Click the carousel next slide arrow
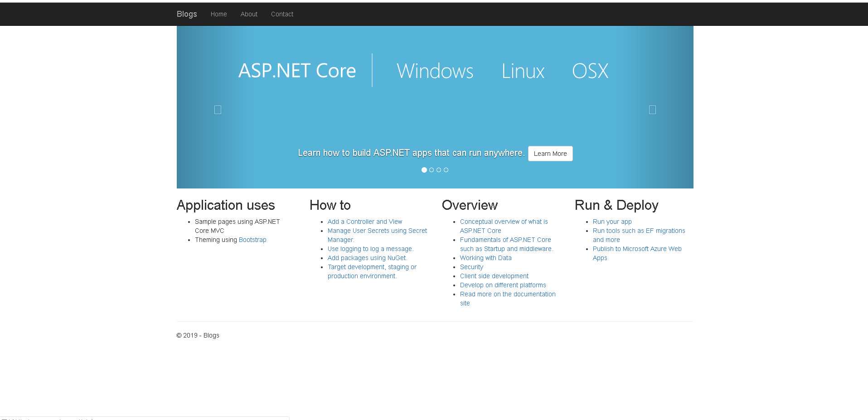The width and height of the screenshot is (868, 420). click(652, 110)
